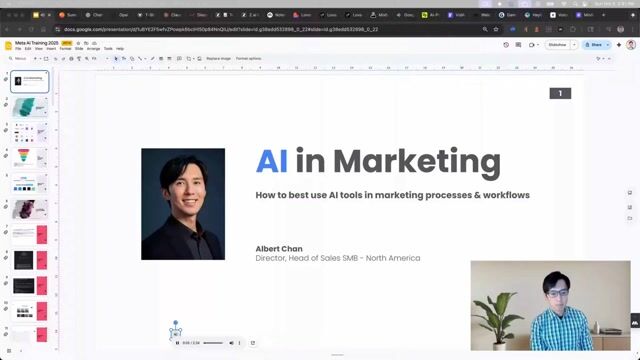
Task: Click the browser address bar URL
Action: tap(220, 29)
